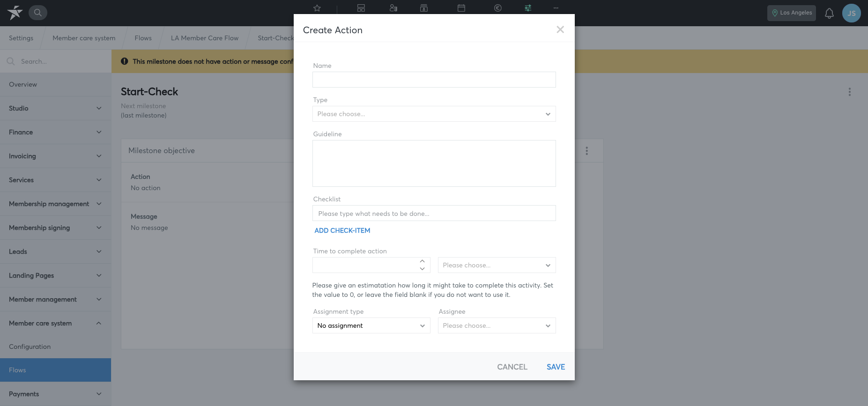Screen dimensions: 868x406
Task: Open the settings sliders icon in top navigation
Action: point(528,8)
